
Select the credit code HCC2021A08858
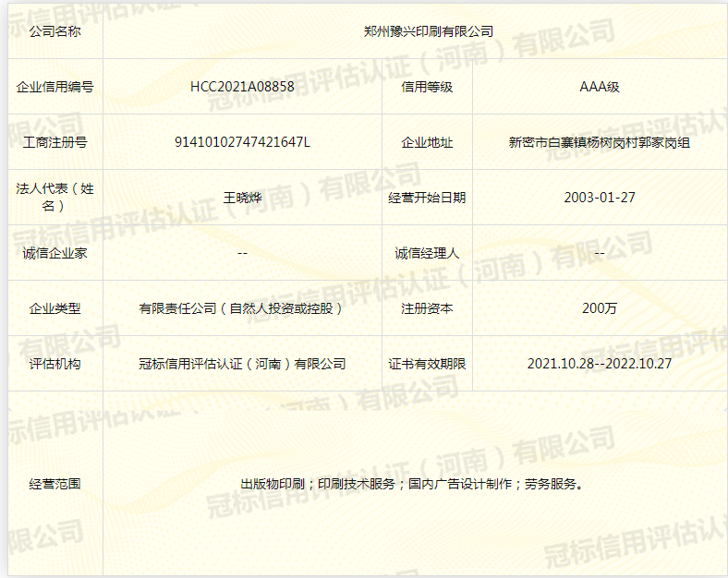pos(242,87)
